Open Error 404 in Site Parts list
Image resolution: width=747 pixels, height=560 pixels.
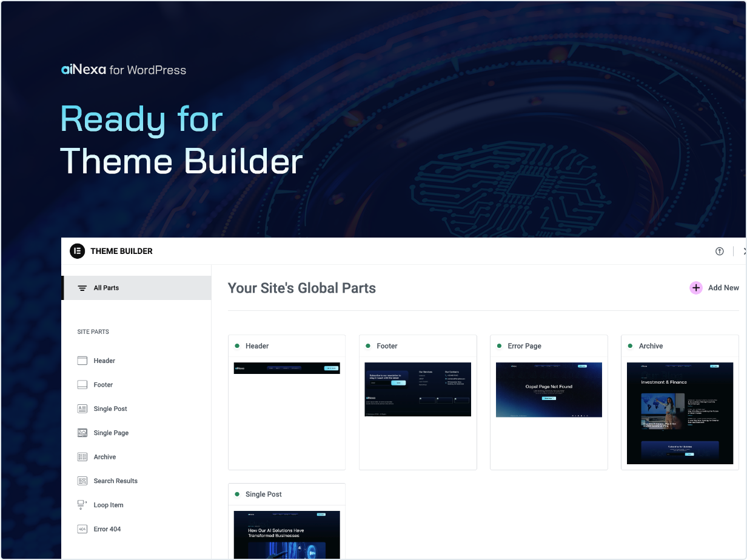pyautogui.click(x=107, y=529)
